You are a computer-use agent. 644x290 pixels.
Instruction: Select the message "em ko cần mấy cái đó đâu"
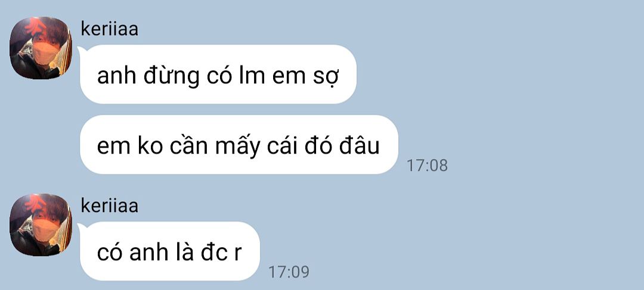coord(239,145)
